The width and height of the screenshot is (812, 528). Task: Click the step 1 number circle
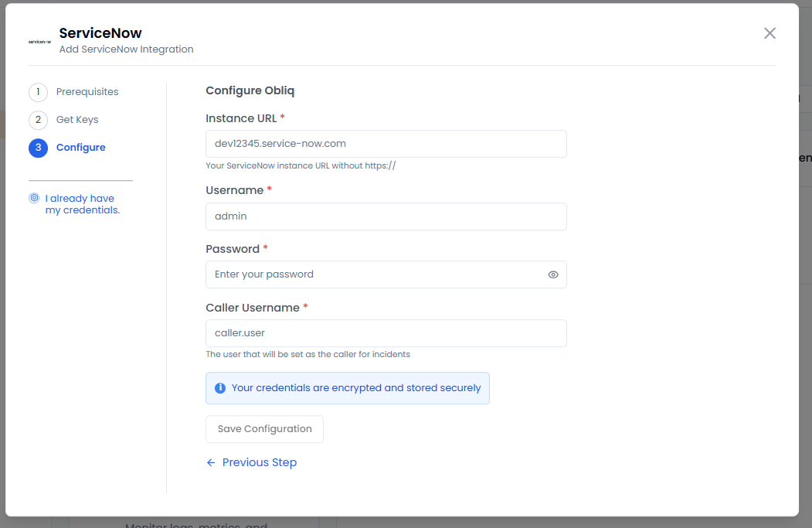click(x=38, y=92)
